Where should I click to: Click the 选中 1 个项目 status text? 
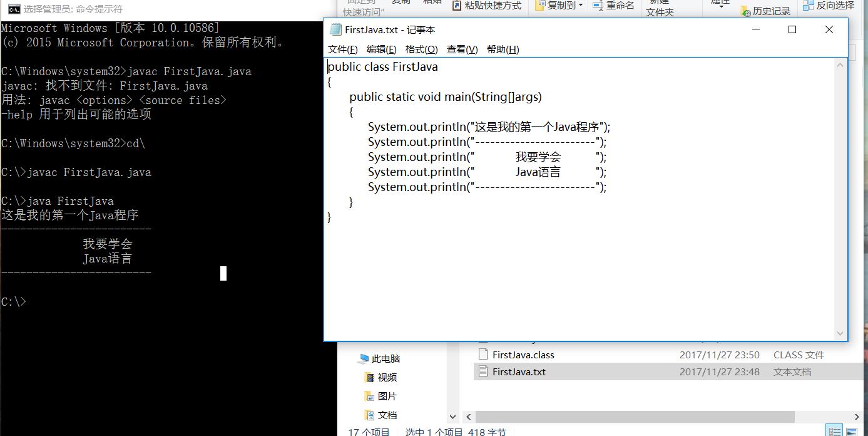[434, 432]
